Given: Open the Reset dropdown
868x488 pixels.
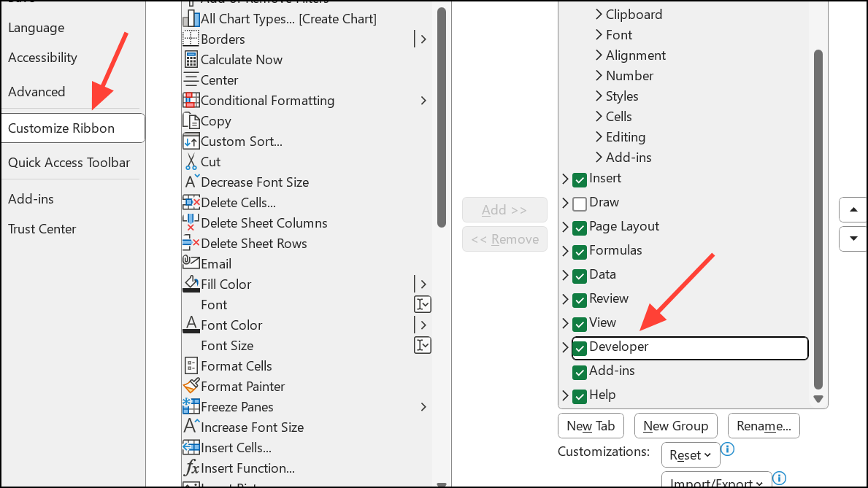Looking at the screenshot, I should tap(690, 454).
